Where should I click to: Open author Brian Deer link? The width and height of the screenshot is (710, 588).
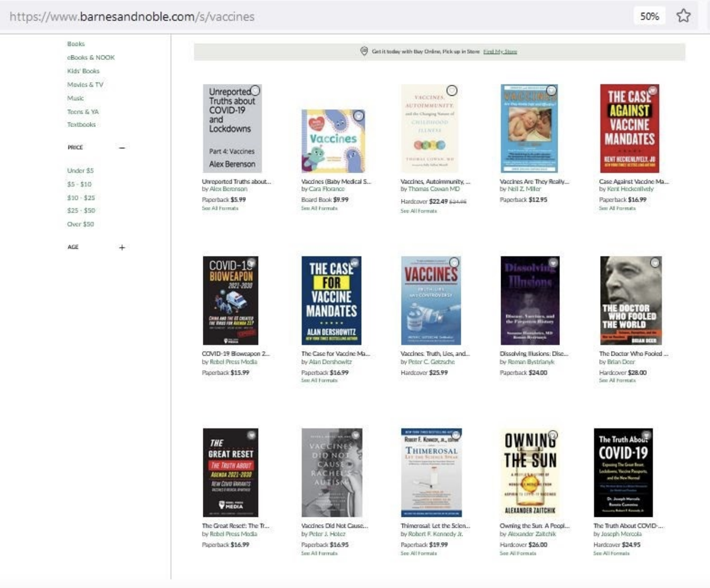point(620,362)
